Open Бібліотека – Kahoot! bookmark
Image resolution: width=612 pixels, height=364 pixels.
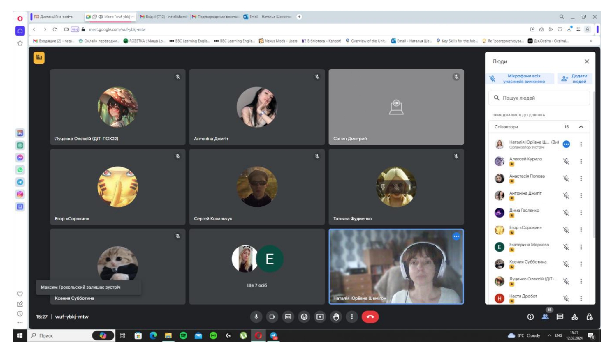click(x=321, y=41)
